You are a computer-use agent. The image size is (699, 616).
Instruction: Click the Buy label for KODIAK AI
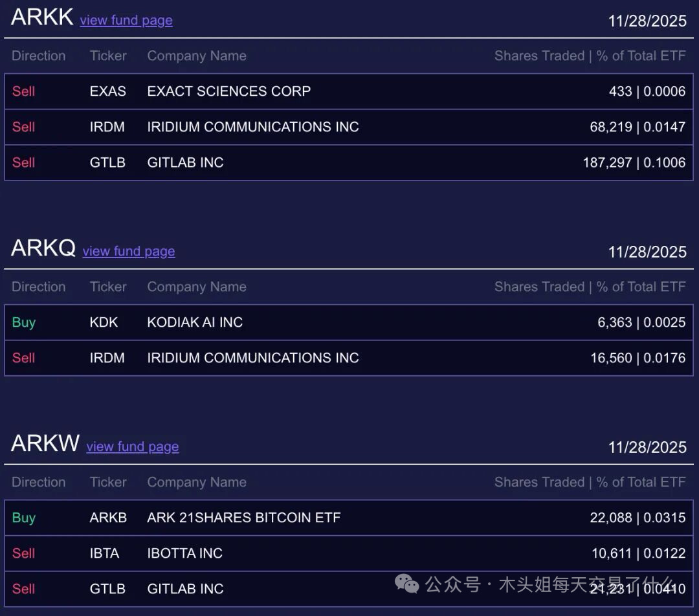(24, 322)
